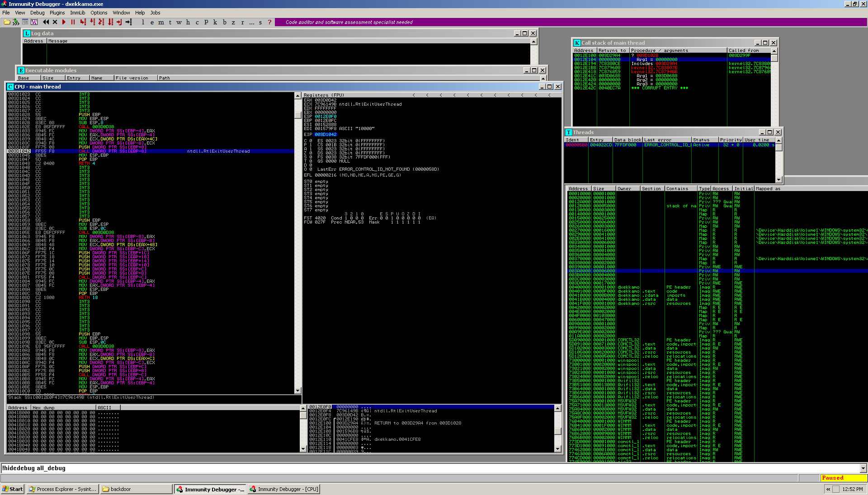Switch to backdoor folder taskbar item
The width and height of the screenshot is (868, 495).
point(136,489)
